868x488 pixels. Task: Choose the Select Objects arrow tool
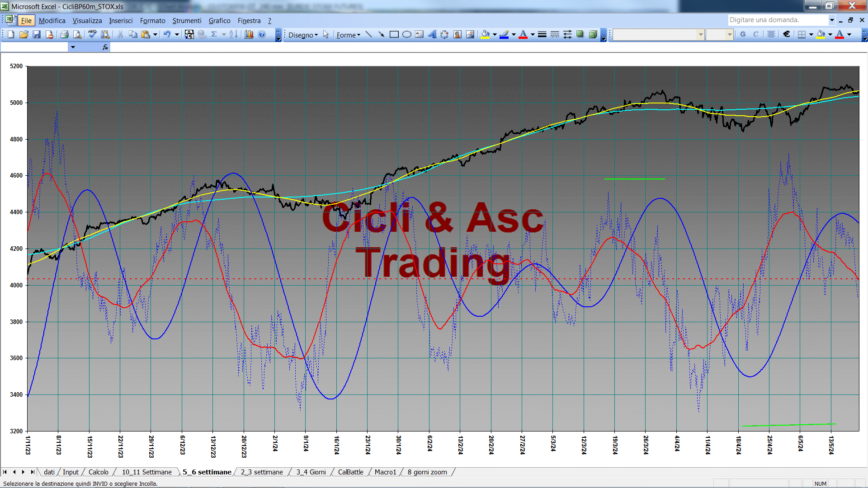[x=326, y=34]
